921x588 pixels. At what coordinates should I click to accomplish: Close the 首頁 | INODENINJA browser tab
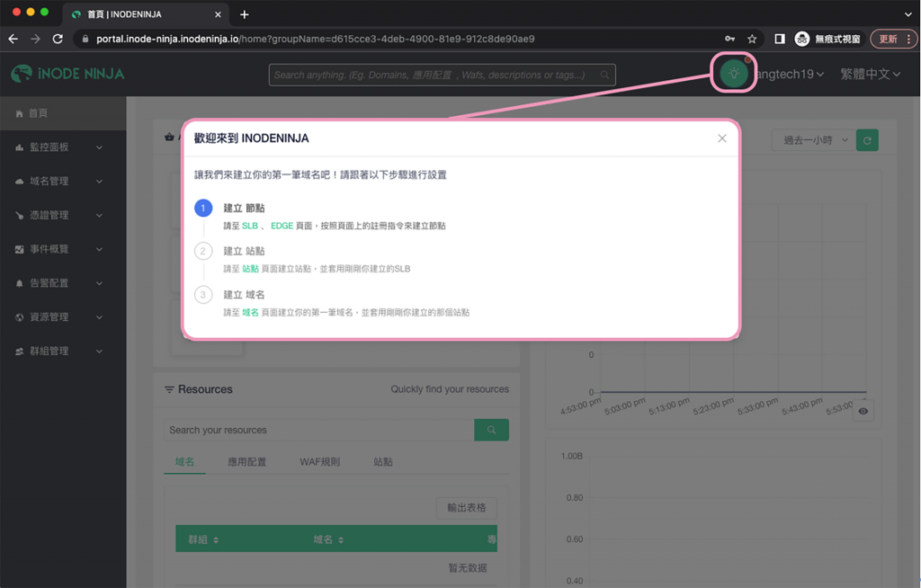218,14
